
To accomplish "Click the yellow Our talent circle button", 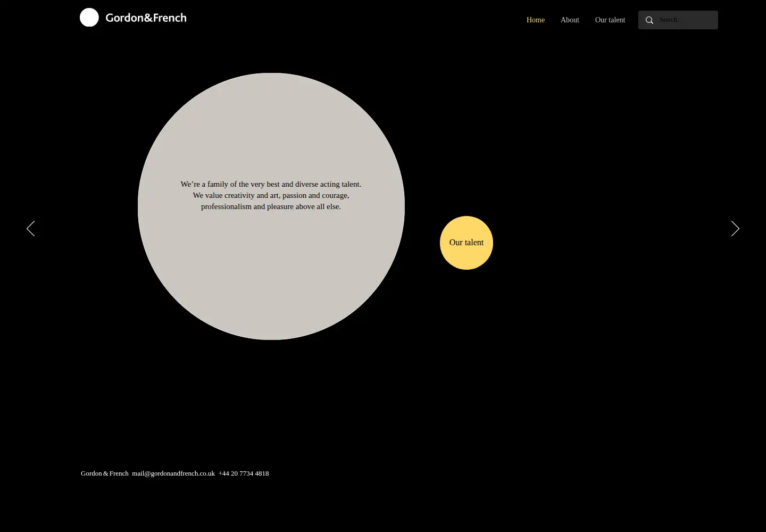I will pos(467,243).
